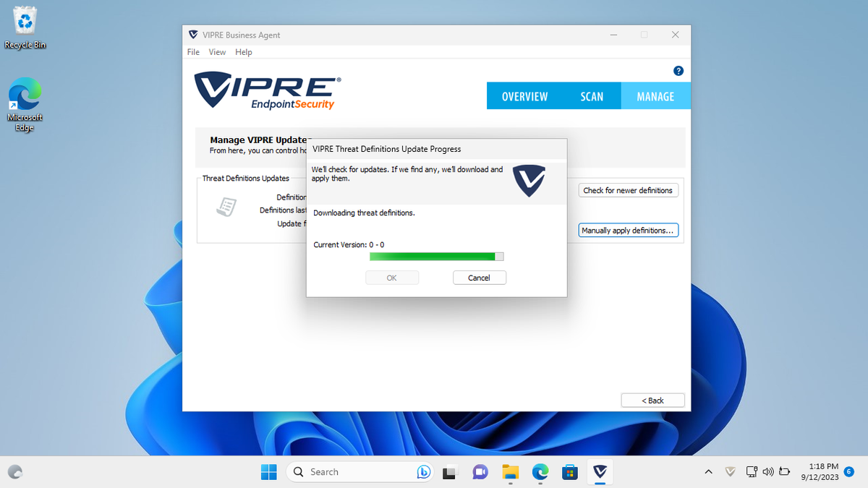Cancel the threat definitions update
868x488 pixels.
[x=479, y=277]
